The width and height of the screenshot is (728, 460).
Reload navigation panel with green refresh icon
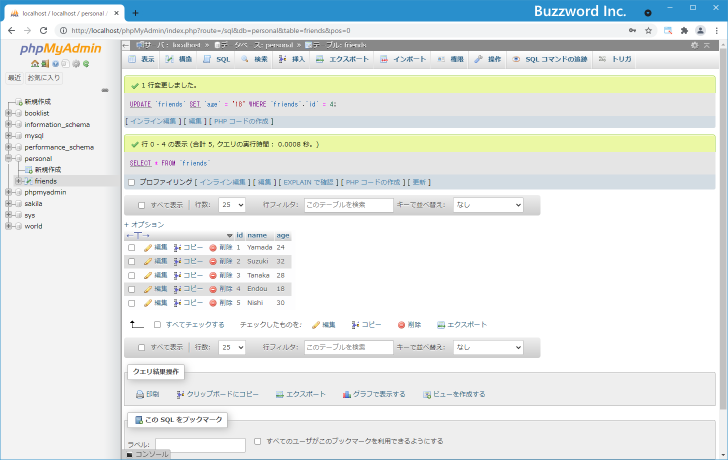[86, 64]
